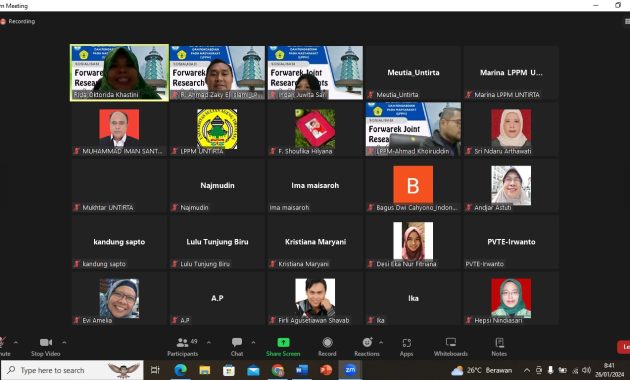The image size is (630, 380).
Task: Select Firli Agusetiawan Shavab's tile
Action: click(315, 298)
